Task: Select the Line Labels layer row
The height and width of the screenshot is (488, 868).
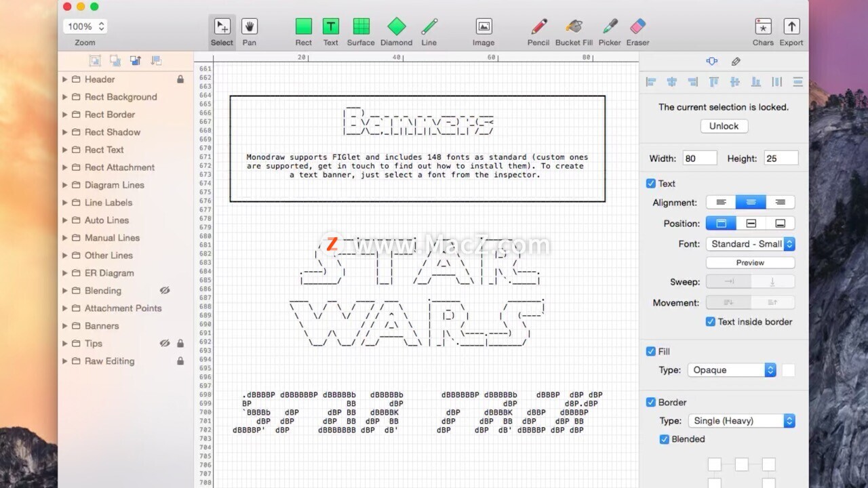Action: pos(125,203)
